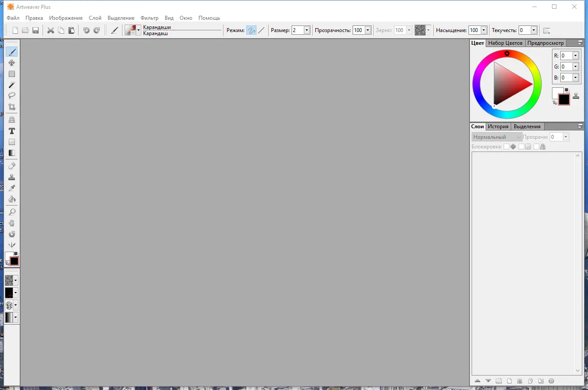Open layer settings gear icon

pos(552,381)
